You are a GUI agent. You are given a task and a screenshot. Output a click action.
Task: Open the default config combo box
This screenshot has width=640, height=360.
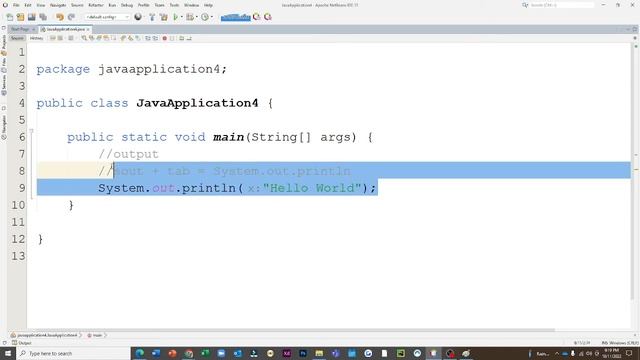click(x=107, y=17)
